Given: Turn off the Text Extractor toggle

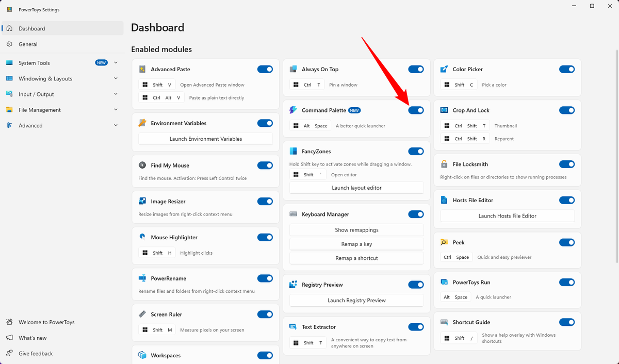Looking at the screenshot, I should coord(416,327).
